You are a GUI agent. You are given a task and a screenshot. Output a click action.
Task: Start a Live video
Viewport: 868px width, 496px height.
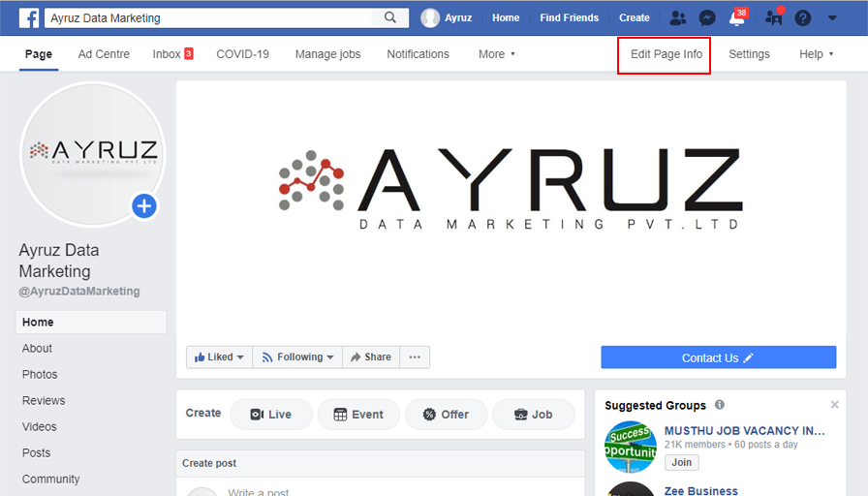[271, 414]
